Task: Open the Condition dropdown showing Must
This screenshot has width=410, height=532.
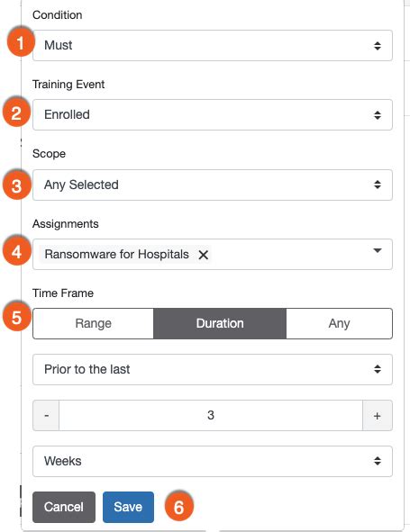Action: tap(213, 46)
